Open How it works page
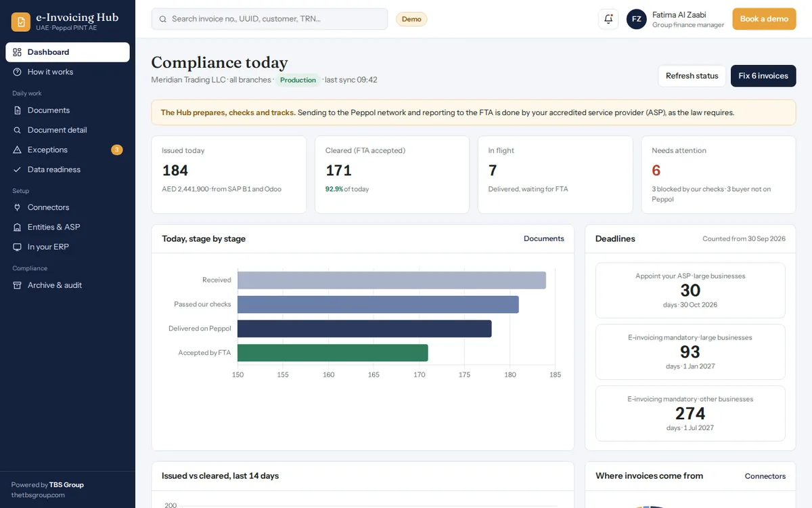812x508 pixels. click(68, 72)
